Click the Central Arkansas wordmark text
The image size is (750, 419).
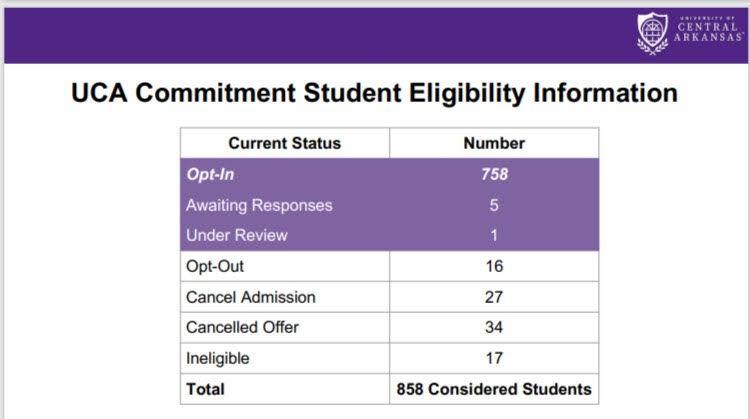[708, 30]
